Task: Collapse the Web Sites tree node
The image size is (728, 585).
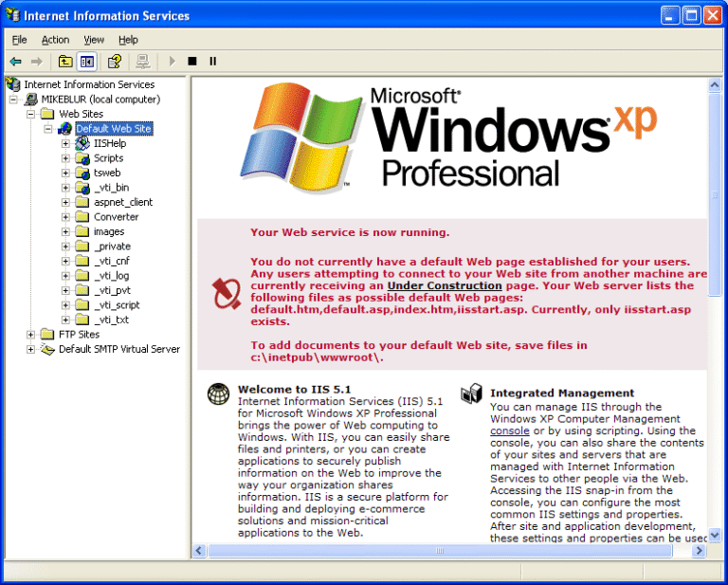Action: tap(31, 114)
